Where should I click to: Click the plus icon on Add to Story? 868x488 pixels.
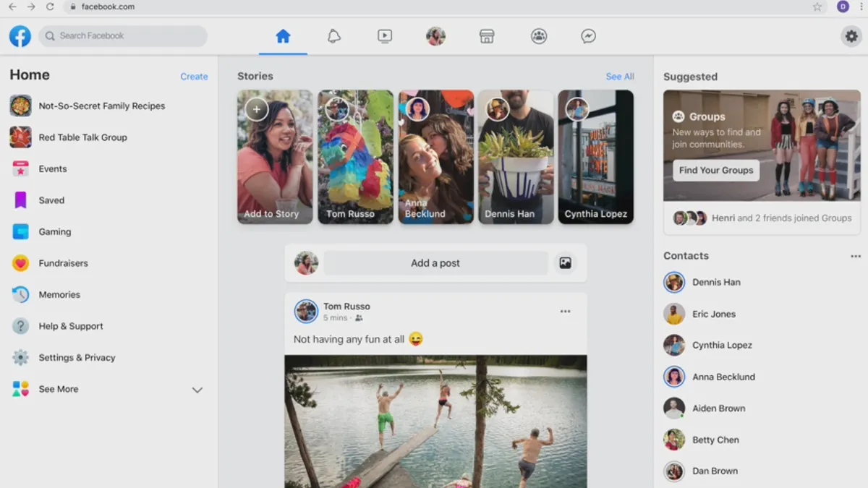pos(256,109)
